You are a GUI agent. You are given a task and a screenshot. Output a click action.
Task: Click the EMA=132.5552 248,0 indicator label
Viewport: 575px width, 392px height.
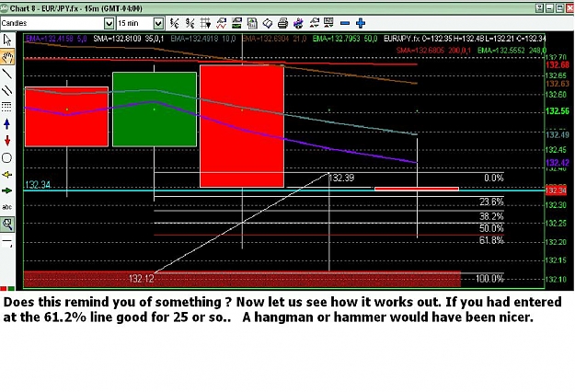tap(512, 51)
